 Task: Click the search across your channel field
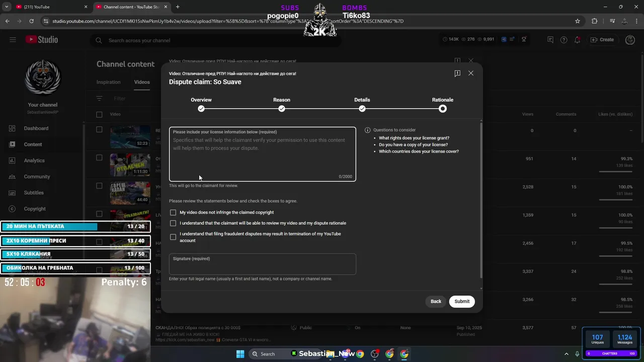[x=216, y=40]
